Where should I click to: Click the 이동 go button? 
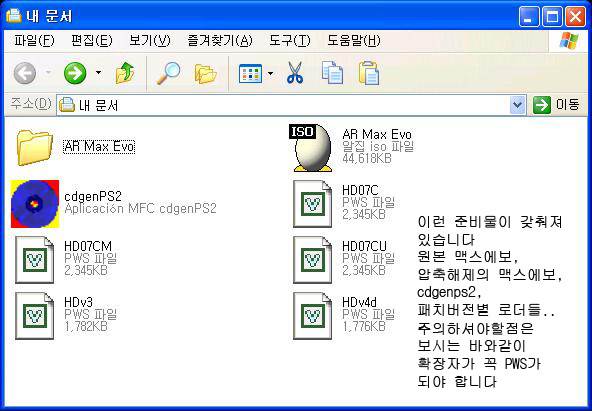point(556,105)
